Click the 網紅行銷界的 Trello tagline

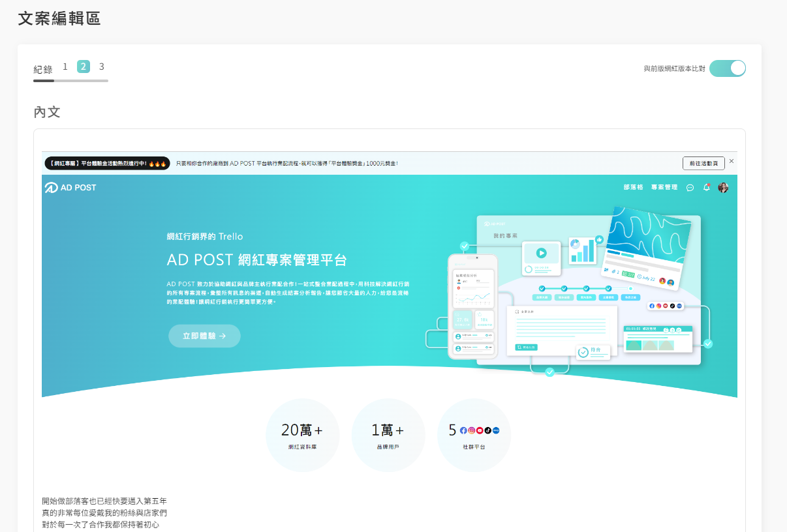click(x=205, y=237)
